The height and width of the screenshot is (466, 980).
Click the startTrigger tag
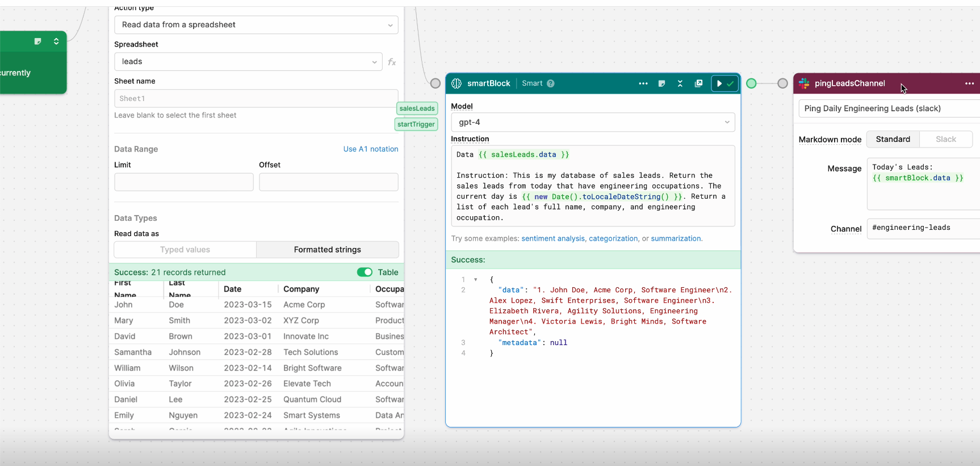tap(416, 124)
